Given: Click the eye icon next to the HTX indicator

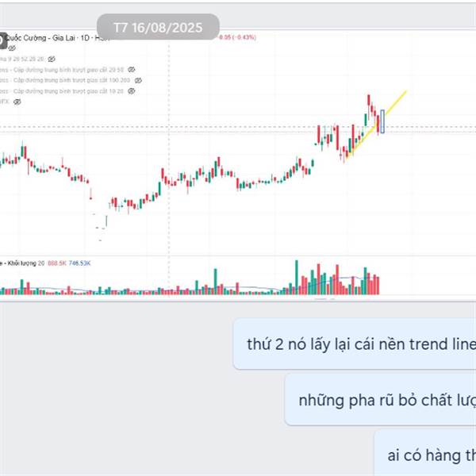Looking at the screenshot, I should click(x=17, y=102).
